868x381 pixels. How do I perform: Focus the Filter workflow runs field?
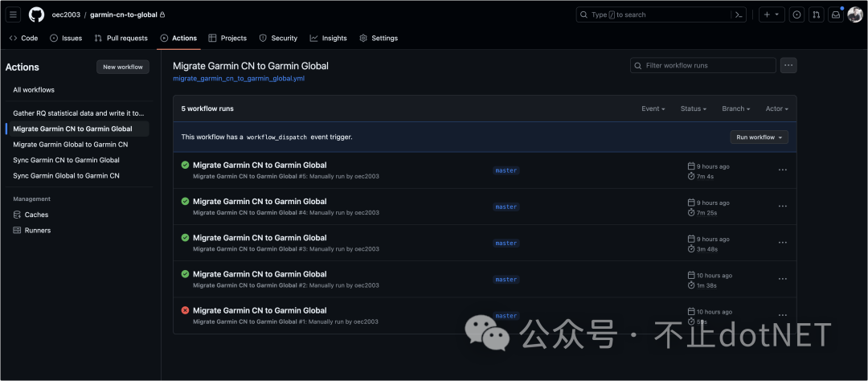[703, 65]
